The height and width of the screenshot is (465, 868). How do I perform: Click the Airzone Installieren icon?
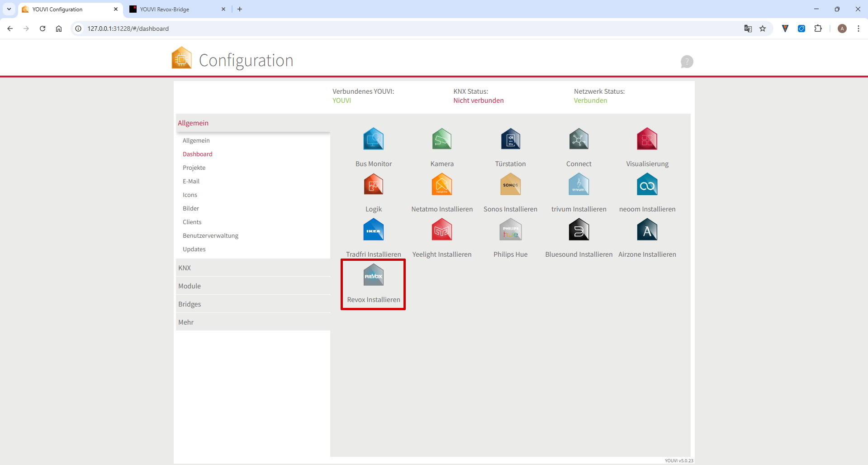647,230
